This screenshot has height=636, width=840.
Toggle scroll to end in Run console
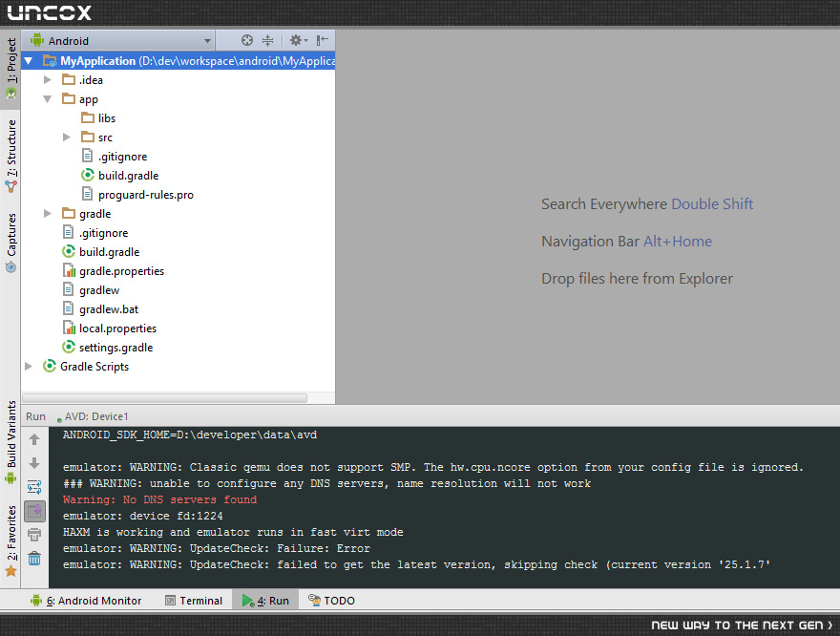click(34, 511)
